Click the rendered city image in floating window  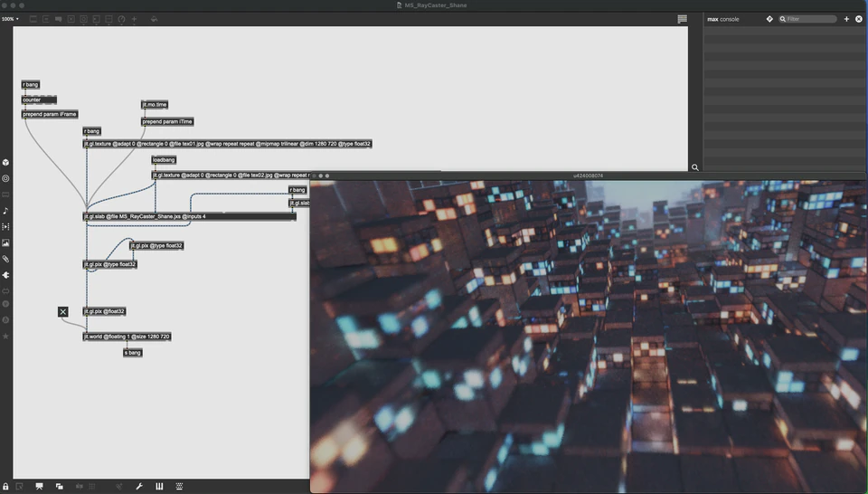(588, 337)
